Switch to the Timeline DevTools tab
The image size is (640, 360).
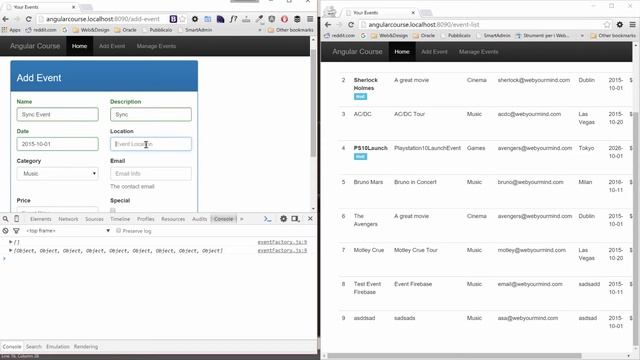tap(120, 219)
